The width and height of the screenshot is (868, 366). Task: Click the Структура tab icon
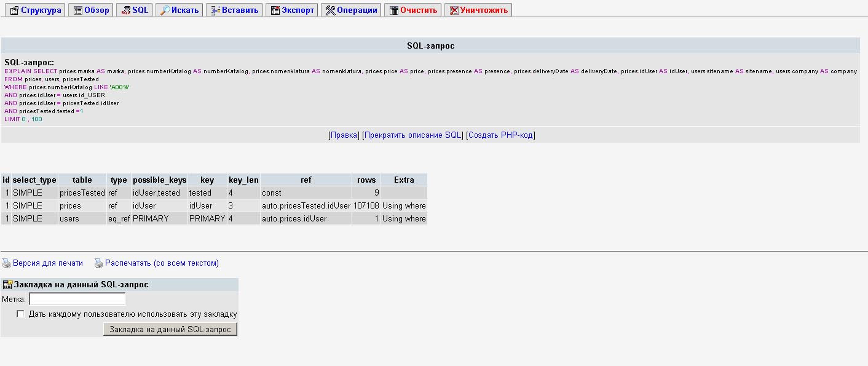(14, 10)
